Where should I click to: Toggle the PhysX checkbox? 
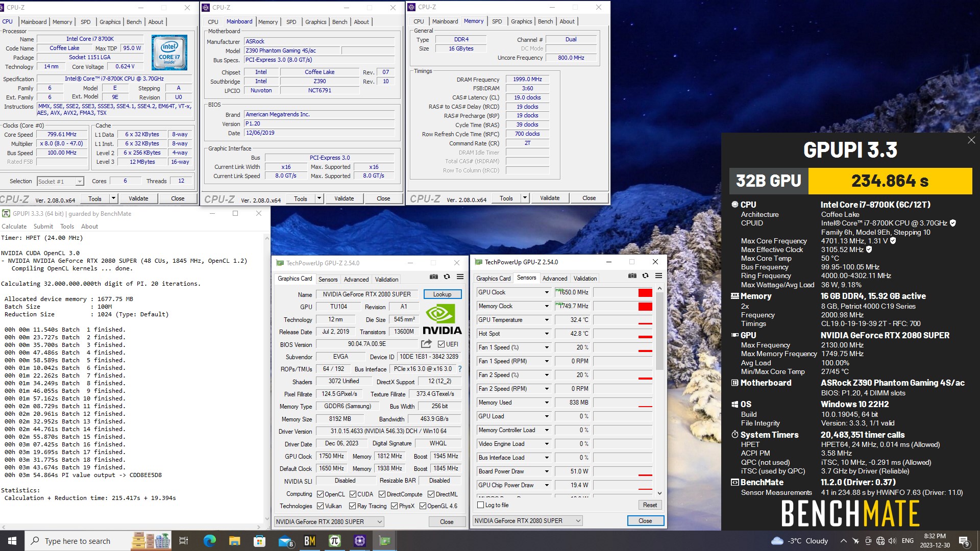394,506
